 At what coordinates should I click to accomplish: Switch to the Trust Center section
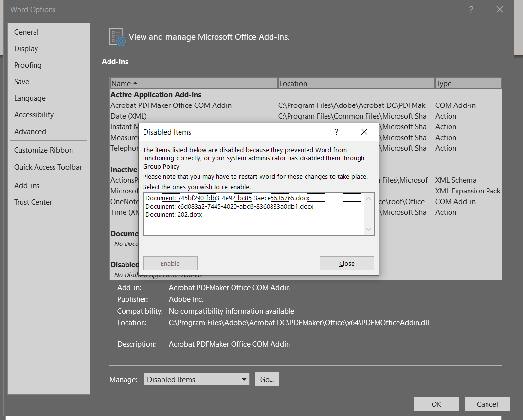pos(33,202)
